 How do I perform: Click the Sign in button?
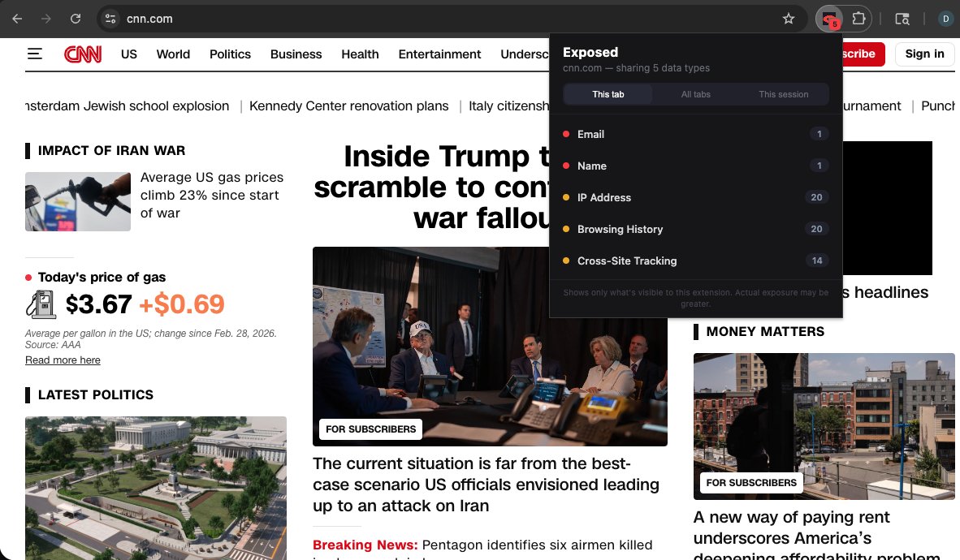pos(924,54)
